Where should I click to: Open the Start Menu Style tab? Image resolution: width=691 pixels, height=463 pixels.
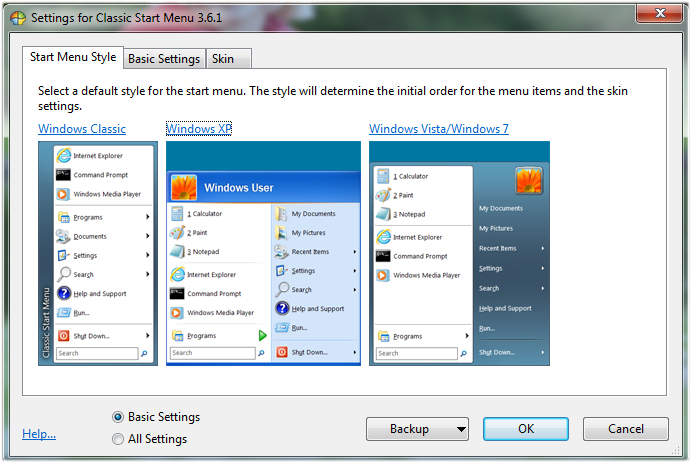[x=73, y=57]
